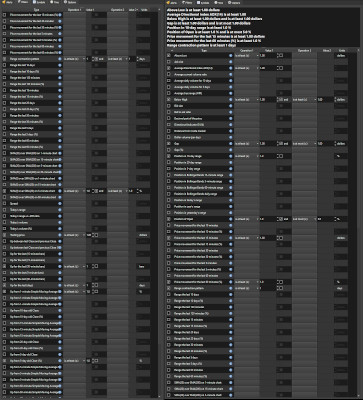Switch to Options tab in left panel
363x400 pixels.
click(x=69, y=2)
